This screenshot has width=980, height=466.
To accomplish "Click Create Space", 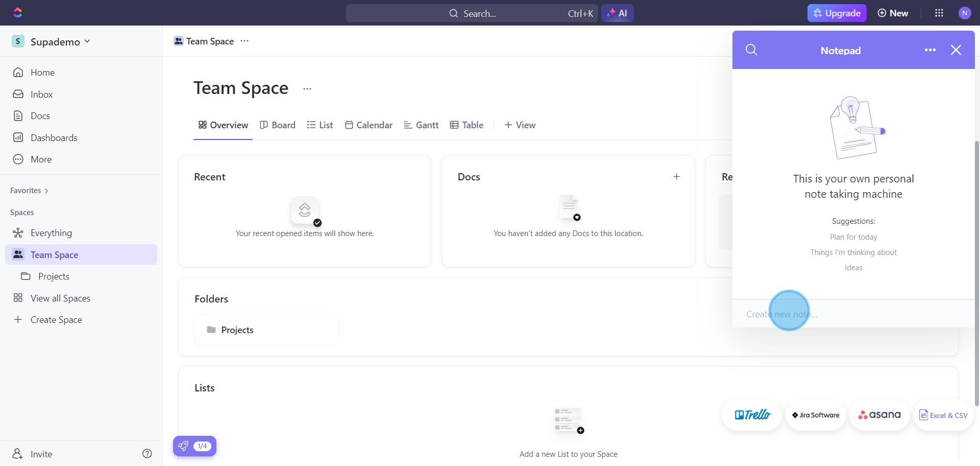I will 82,320.
